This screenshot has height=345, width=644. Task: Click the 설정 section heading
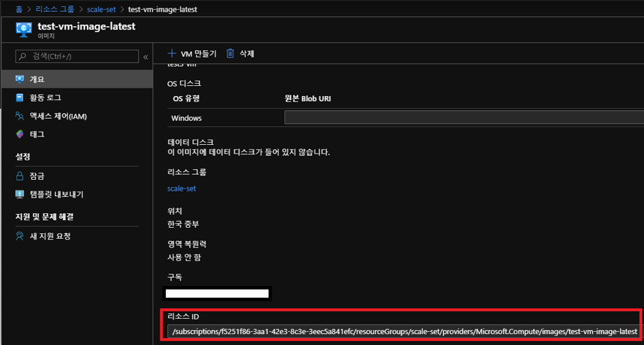[x=23, y=156]
